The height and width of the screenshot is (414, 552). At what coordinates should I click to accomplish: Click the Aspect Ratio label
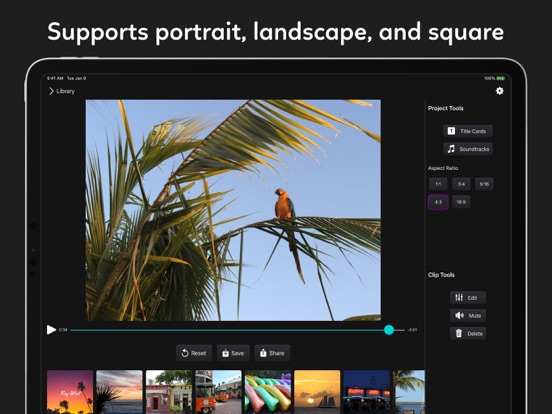443,168
